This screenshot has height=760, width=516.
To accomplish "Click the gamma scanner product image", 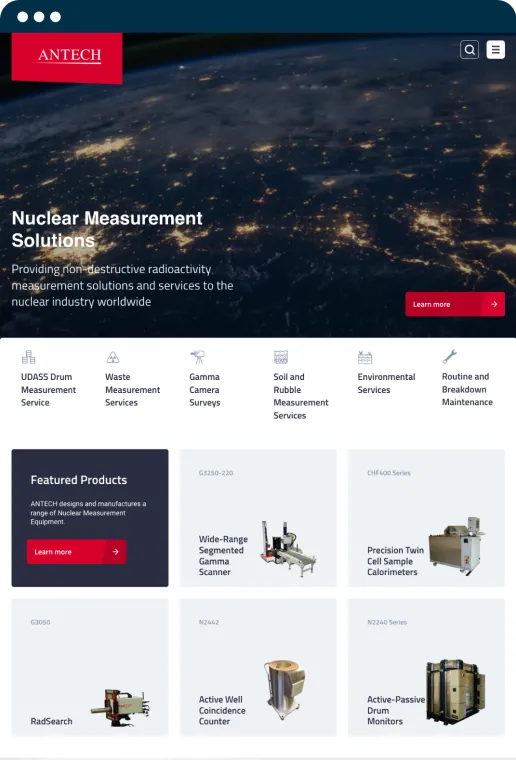I will coord(288,549).
